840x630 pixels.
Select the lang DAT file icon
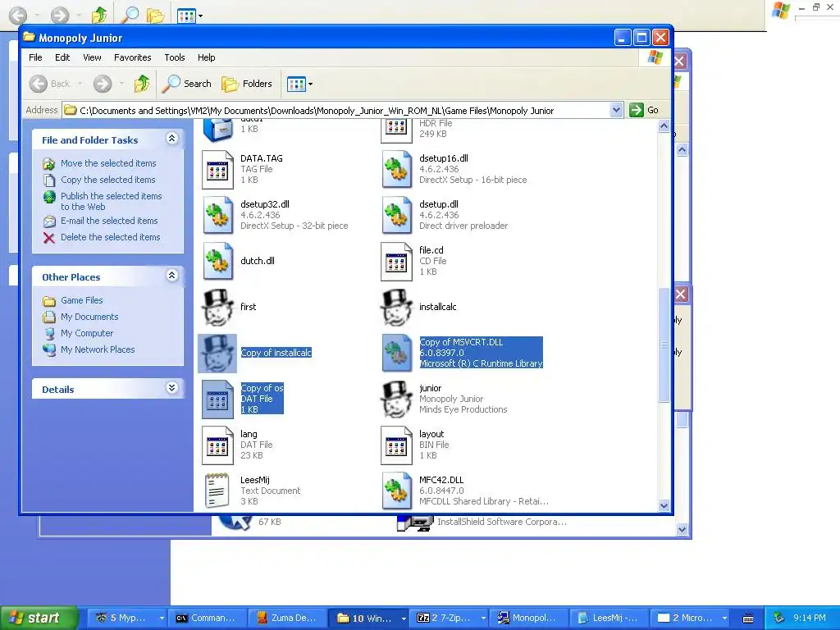point(217,445)
